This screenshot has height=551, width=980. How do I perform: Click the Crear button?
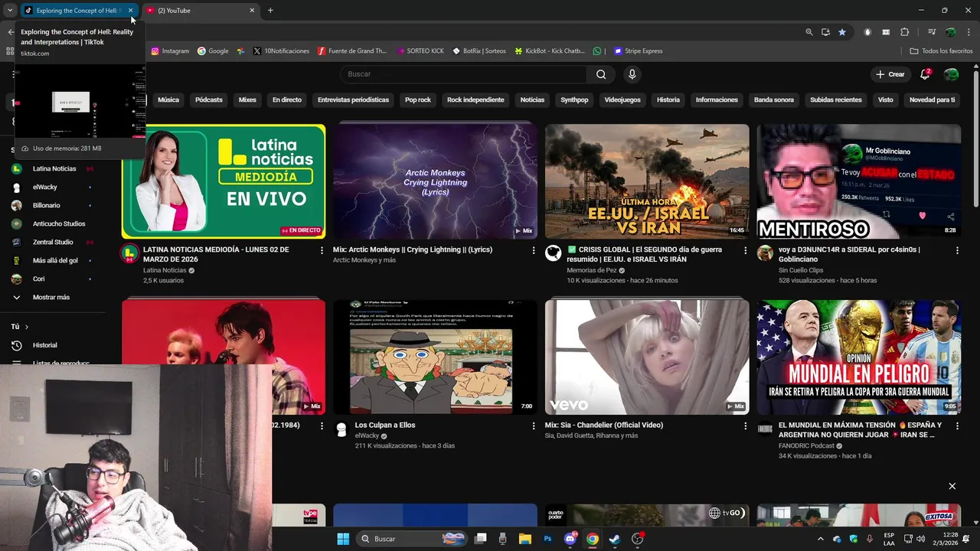tap(890, 74)
